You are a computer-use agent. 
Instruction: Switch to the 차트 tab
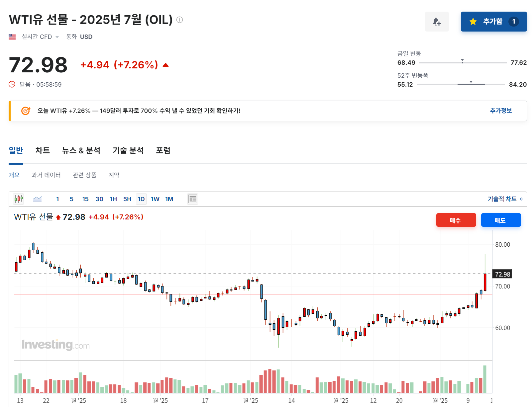pos(42,150)
